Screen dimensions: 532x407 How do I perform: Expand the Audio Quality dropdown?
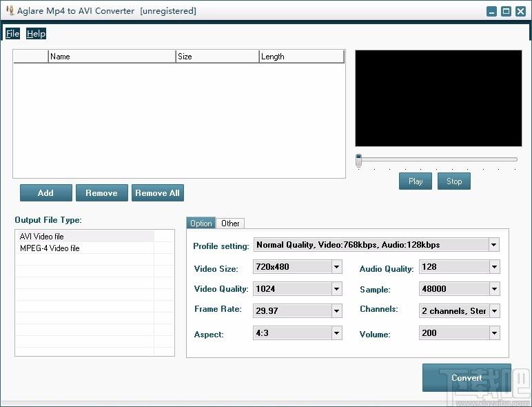click(x=494, y=267)
